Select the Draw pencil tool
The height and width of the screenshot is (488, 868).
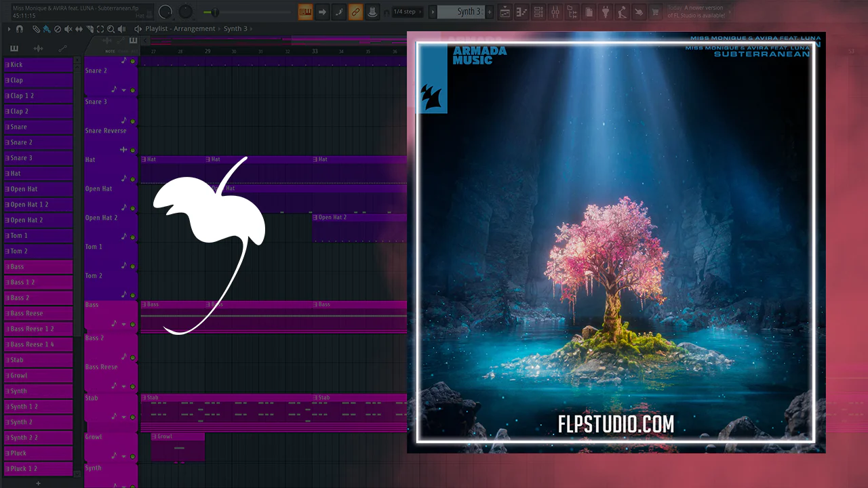pos(36,28)
